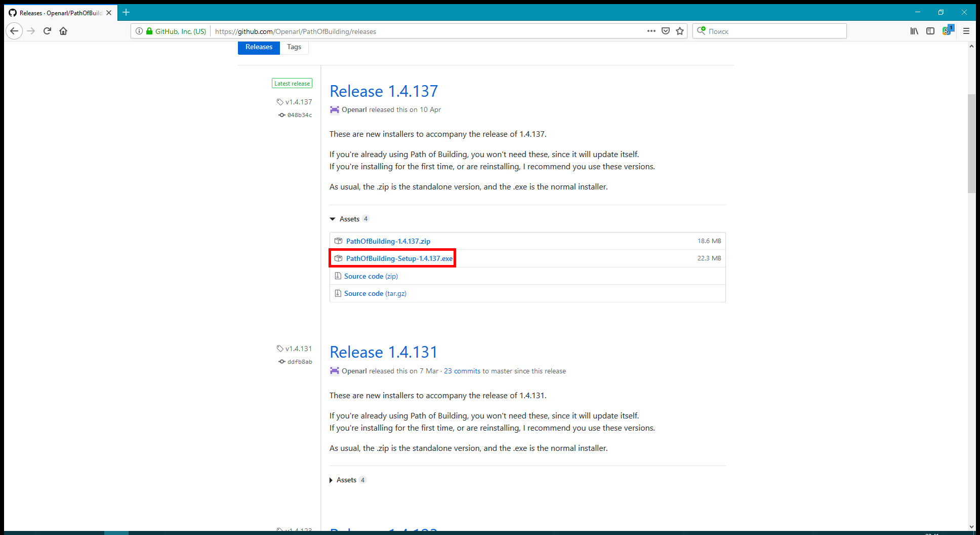Go to the browser Home page
The height and width of the screenshot is (535, 980).
coord(63,31)
